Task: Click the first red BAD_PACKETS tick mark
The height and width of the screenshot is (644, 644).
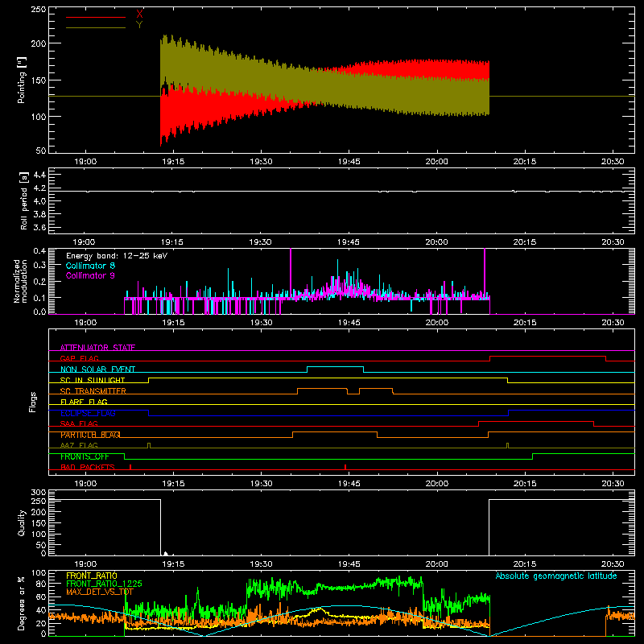Action: [x=130, y=467]
